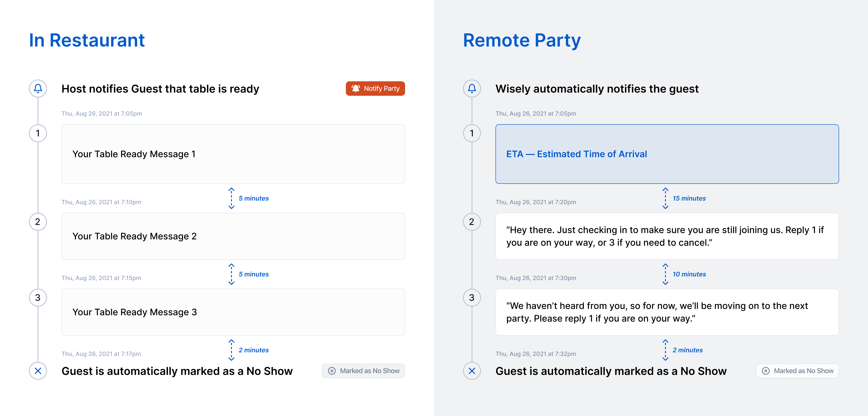Click the X circle ending Remote Party timeline
Image resolution: width=868 pixels, height=416 pixels.
pos(472,371)
